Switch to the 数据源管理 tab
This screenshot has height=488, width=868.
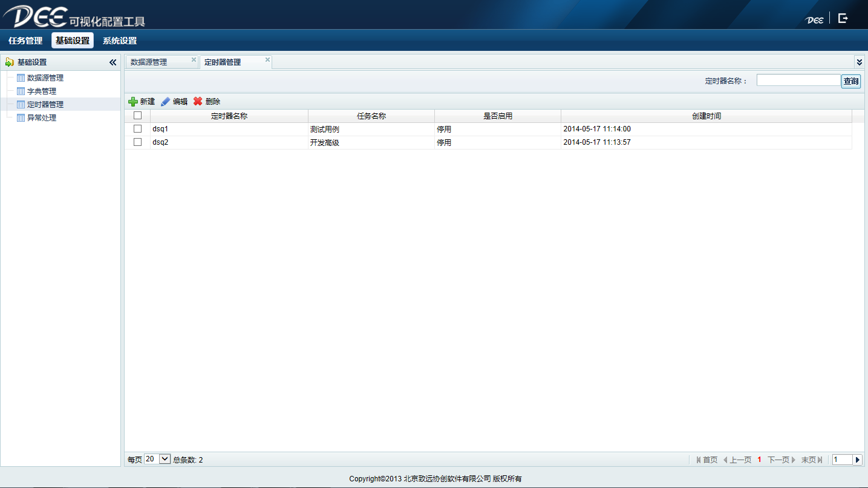coord(149,62)
